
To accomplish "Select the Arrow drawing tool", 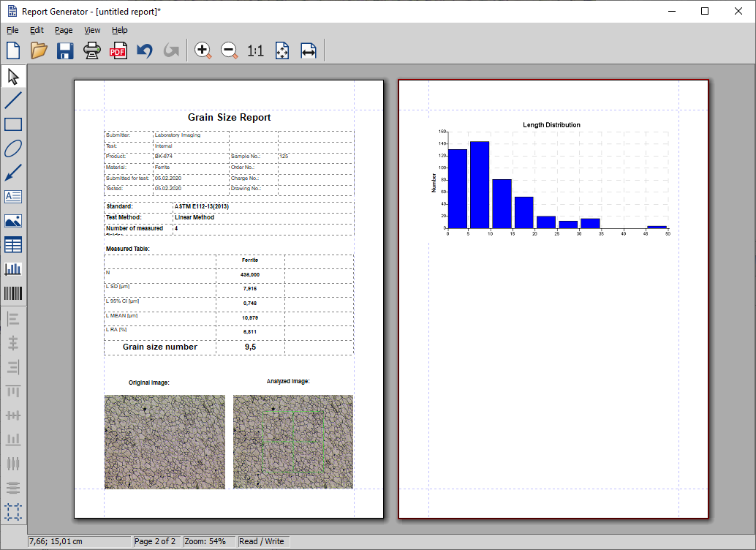I will click(13, 173).
